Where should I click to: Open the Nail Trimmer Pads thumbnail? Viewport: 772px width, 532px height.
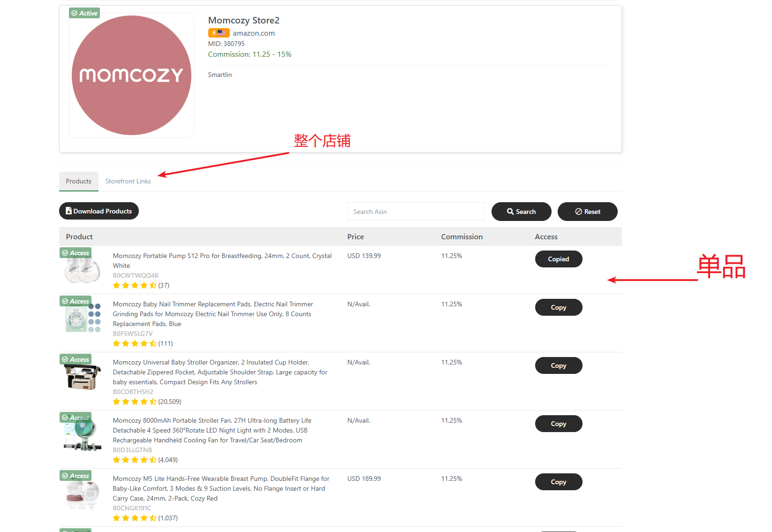(83, 318)
